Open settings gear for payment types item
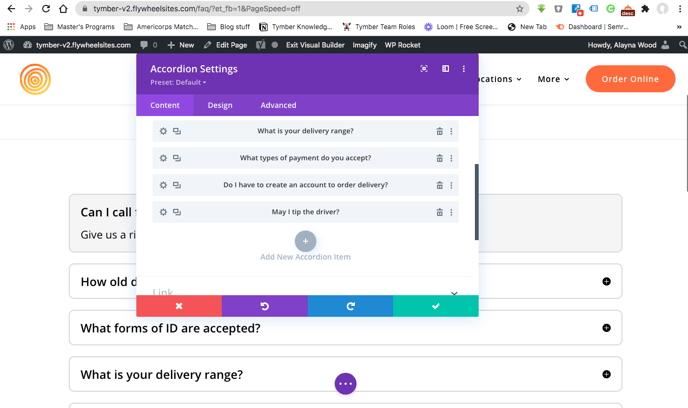The image size is (688, 408). click(x=163, y=158)
